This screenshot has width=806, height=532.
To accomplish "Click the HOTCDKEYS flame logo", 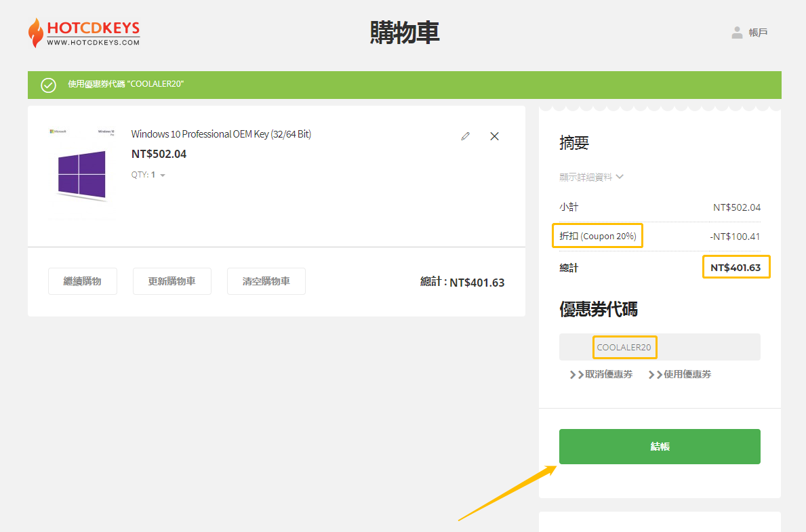I will [x=84, y=33].
